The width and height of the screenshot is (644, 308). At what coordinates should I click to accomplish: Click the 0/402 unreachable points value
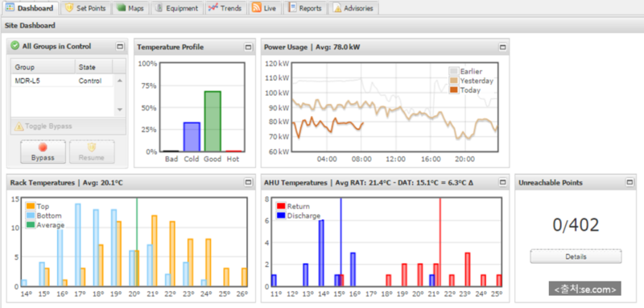576,225
